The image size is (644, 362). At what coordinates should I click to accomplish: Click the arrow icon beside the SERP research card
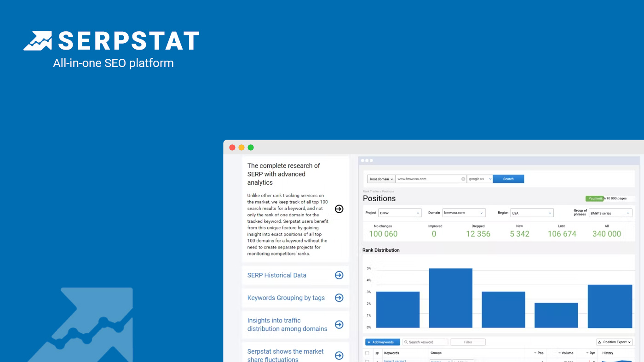(339, 209)
